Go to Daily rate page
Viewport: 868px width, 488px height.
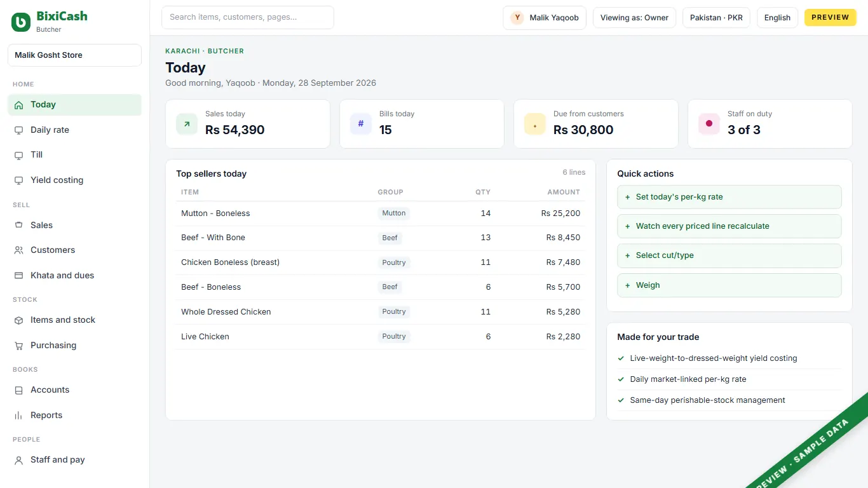74,130
